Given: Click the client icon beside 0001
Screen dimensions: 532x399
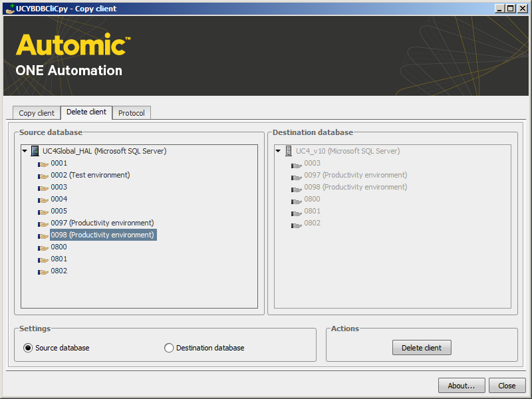Looking at the screenshot, I should (43, 164).
